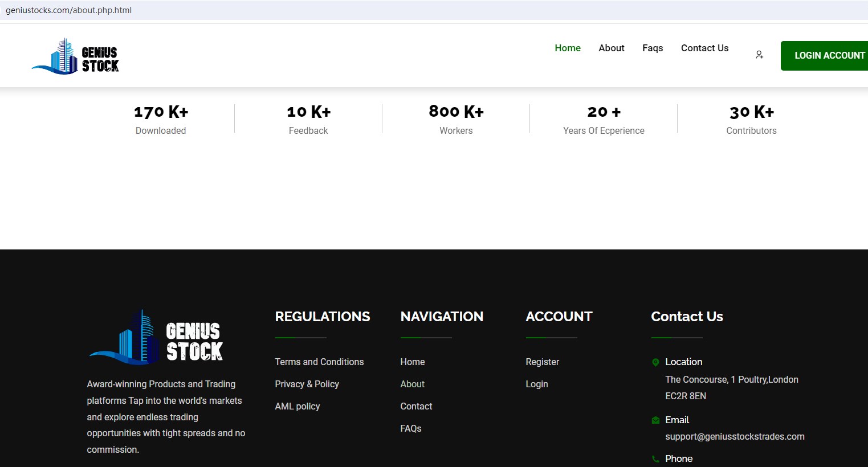Select Contact Us in the header menu
Image resolution: width=868 pixels, height=467 pixels.
coord(704,48)
